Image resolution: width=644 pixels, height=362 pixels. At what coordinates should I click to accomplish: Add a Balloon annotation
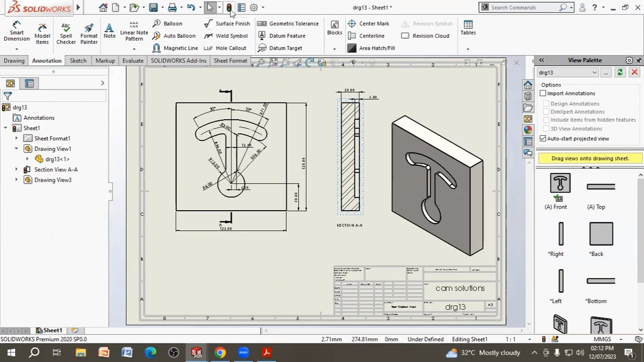click(167, 24)
